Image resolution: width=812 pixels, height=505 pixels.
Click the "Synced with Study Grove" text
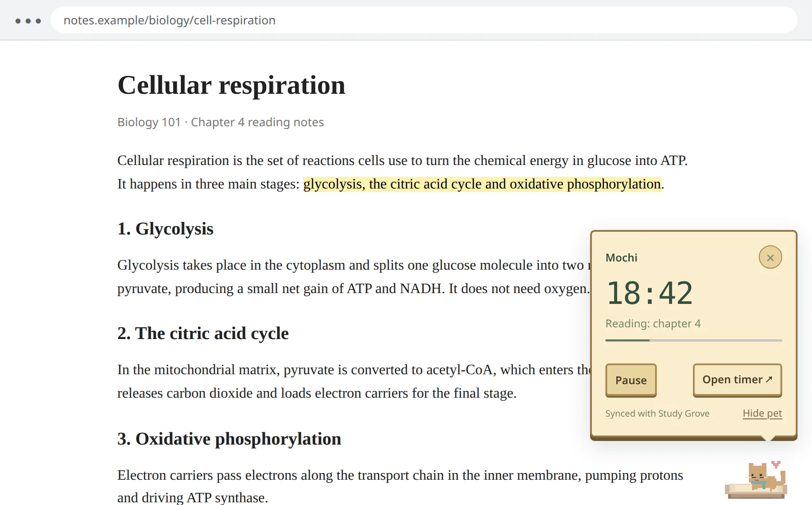(657, 413)
